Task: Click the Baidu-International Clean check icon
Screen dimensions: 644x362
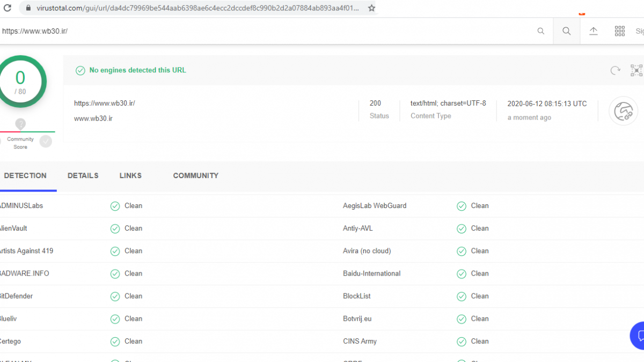Action: point(462,274)
